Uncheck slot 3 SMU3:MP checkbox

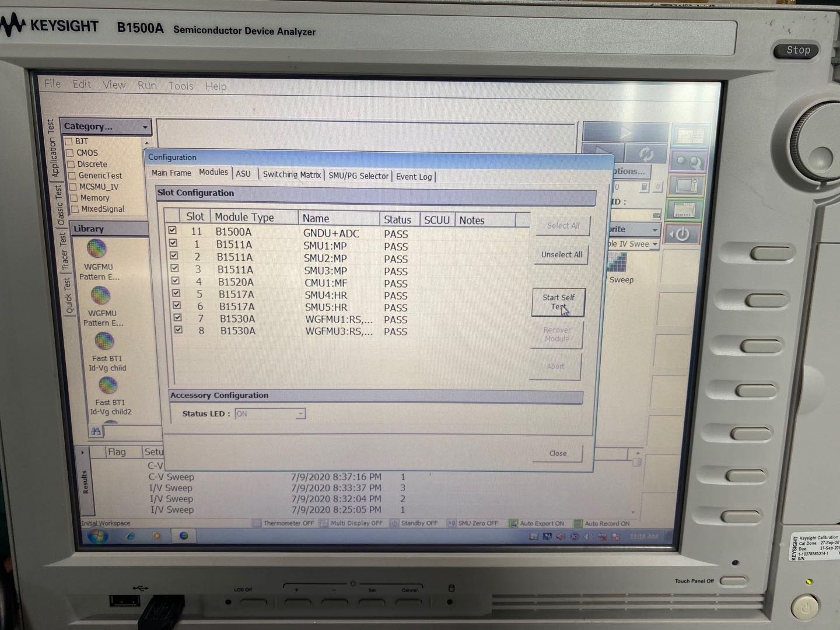[x=174, y=268]
